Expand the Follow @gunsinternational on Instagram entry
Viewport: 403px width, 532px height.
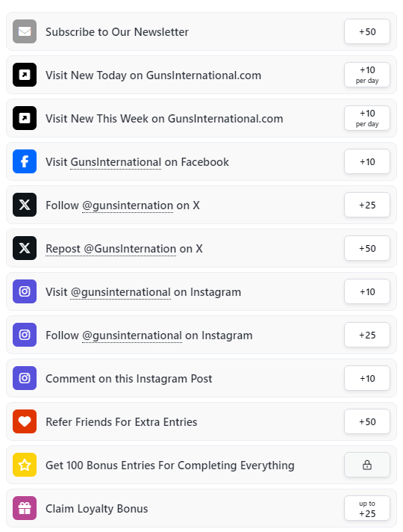click(x=201, y=335)
